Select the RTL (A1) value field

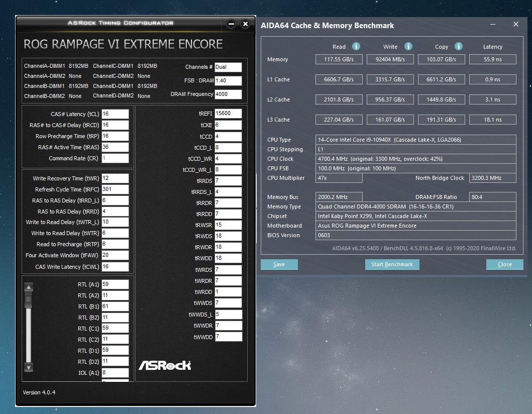(116, 284)
